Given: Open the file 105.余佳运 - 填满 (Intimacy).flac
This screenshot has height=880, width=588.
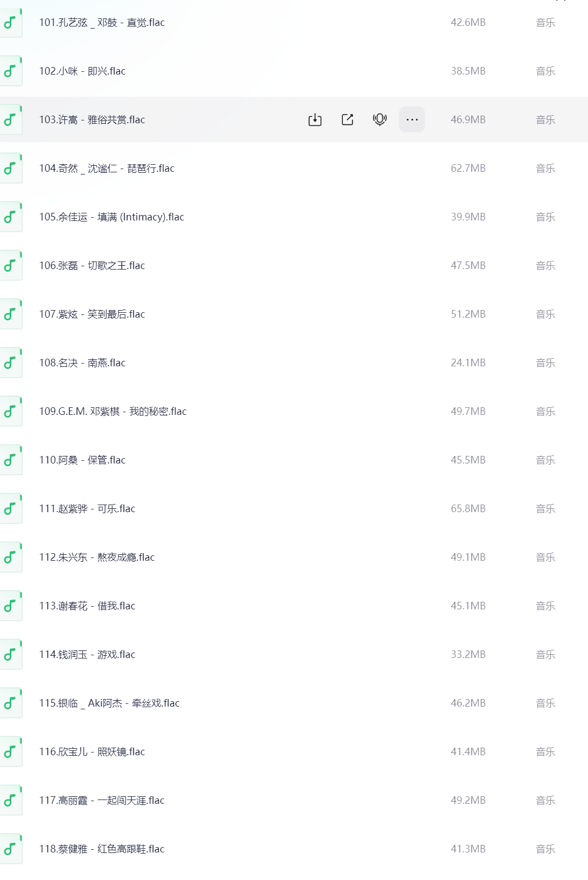Looking at the screenshot, I should [x=112, y=217].
